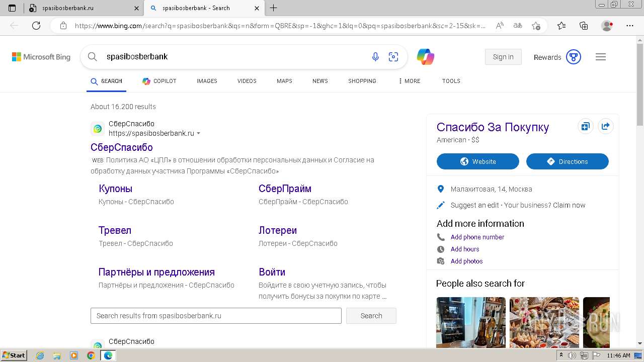Share the Спасибо За Покупку place
Image resolution: width=644 pixels, height=362 pixels.
pyautogui.click(x=606, y=127)
